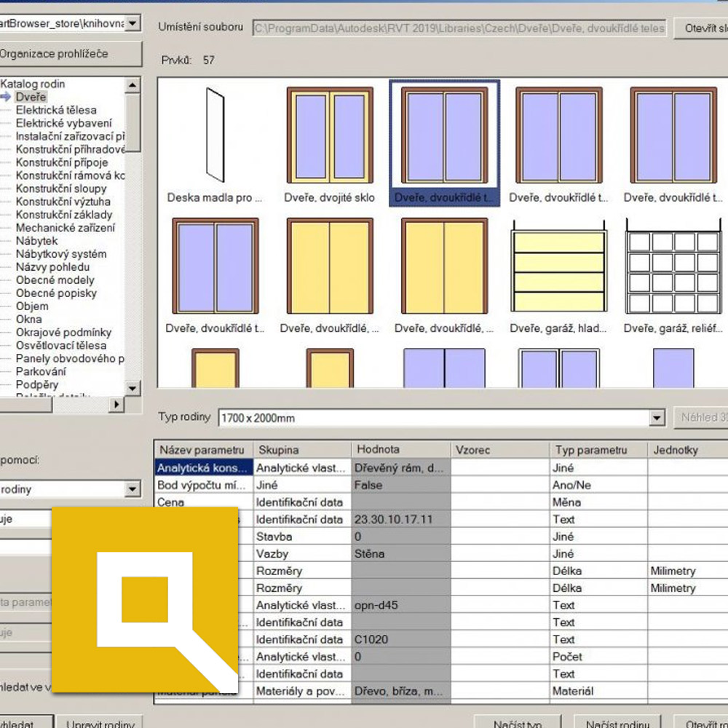Select Parkování tree item

tap(41, 371)
